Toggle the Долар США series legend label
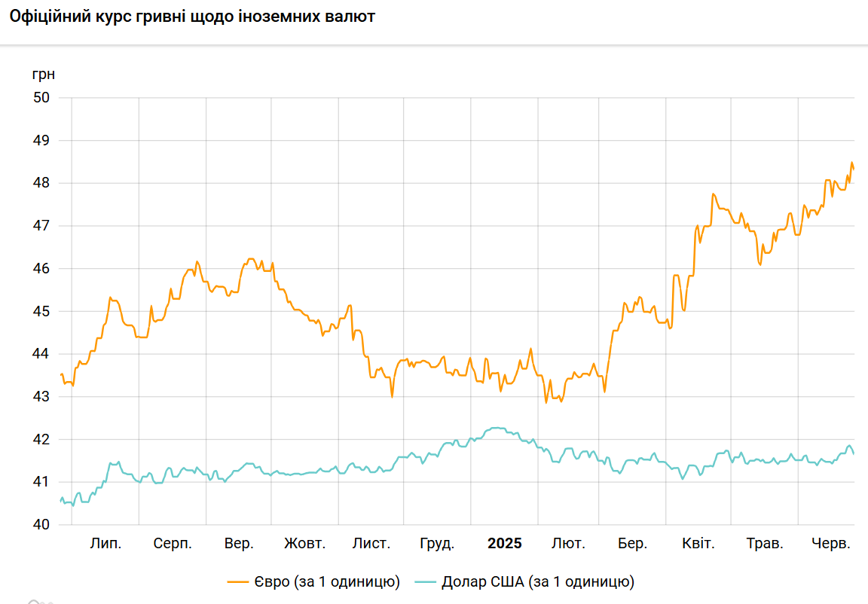The image size is (868, 604). coord(538,581)
